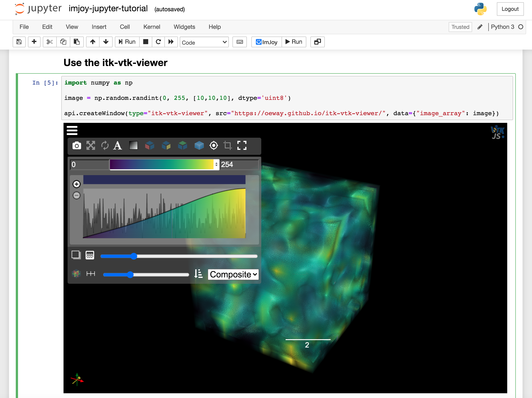This screenshot has height=398, width=532.
Task: Click the minus icon on the transfer function
Action: pyautogui.click(x=77, y=195)
